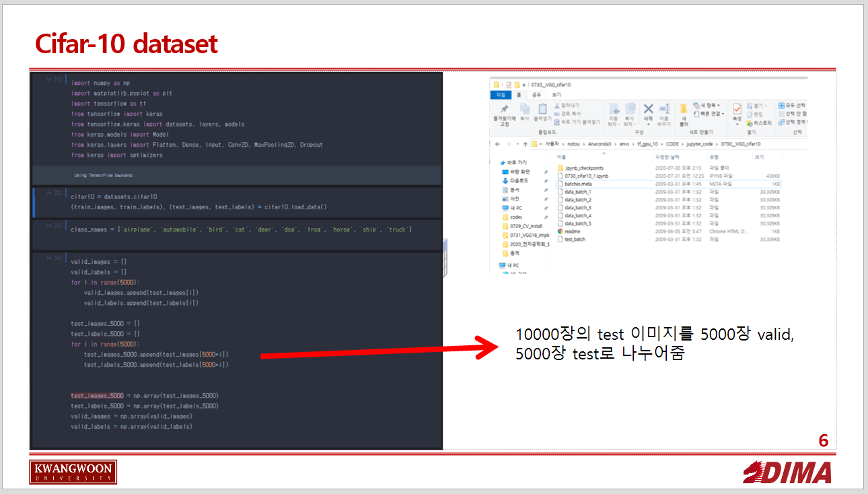Click Anaconda3 in the address path

[x=600, y=144]
